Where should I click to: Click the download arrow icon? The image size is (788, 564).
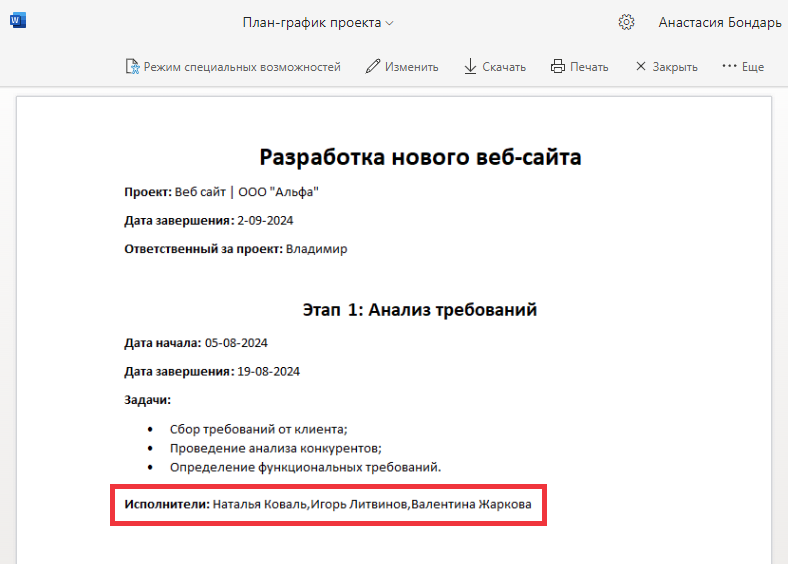tap(470, 66)
